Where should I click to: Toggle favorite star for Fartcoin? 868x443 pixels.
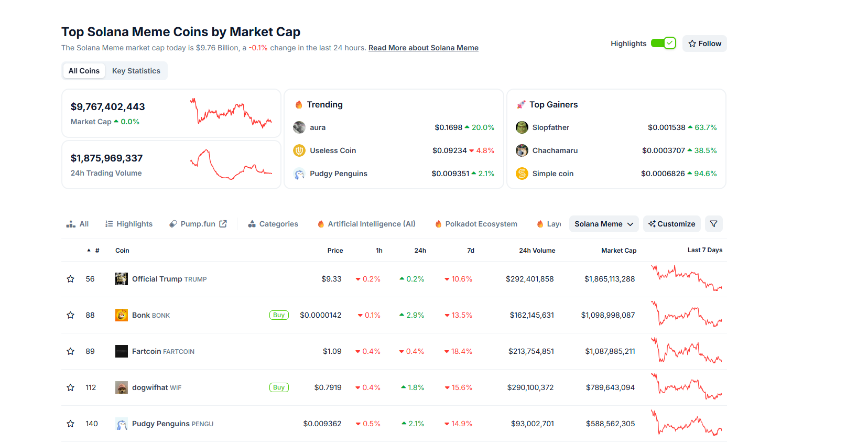(x=70, y=351)
